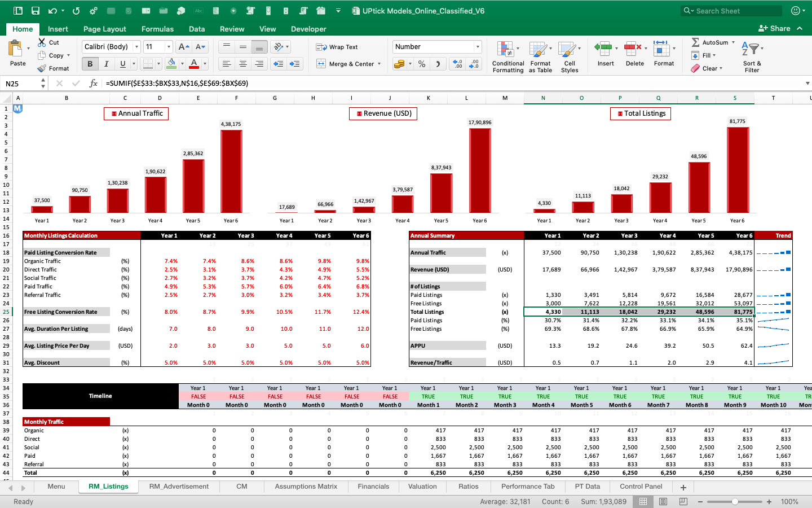812x508 pixels.
Task: Toggle Bold formatting button
Action: (90, 64)
